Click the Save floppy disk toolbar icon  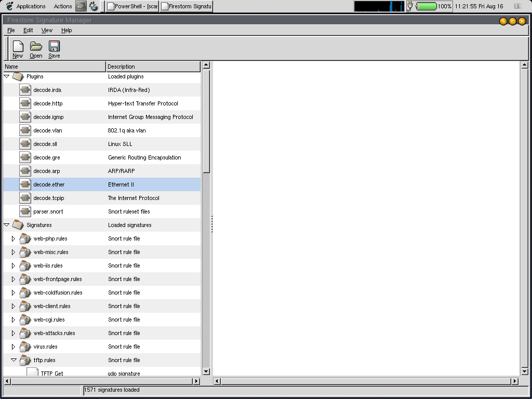[54, 46]
